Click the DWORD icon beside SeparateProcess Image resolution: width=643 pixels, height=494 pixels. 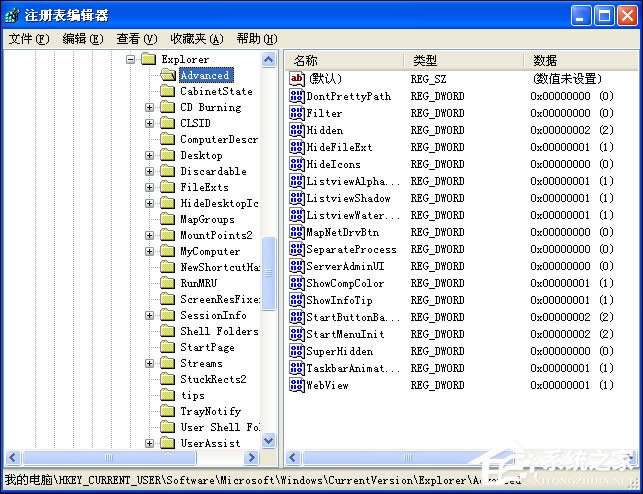click(x=297, y=249)
